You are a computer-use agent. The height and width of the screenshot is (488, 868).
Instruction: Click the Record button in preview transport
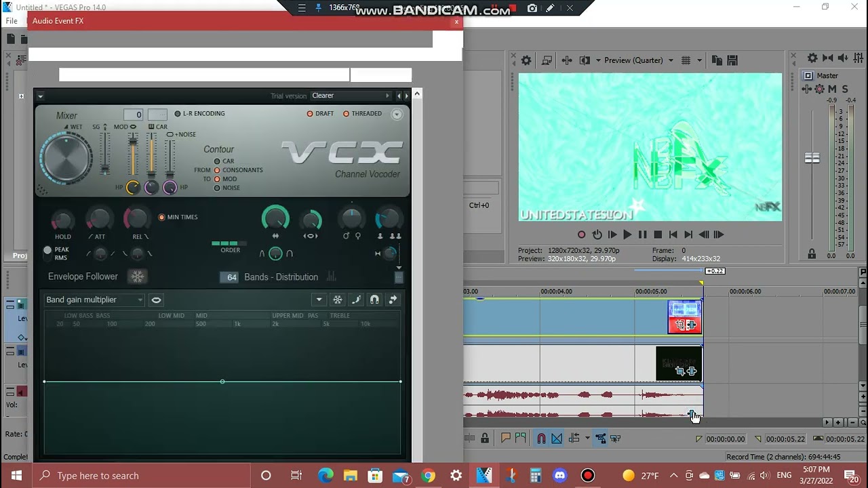coord(581,235)
